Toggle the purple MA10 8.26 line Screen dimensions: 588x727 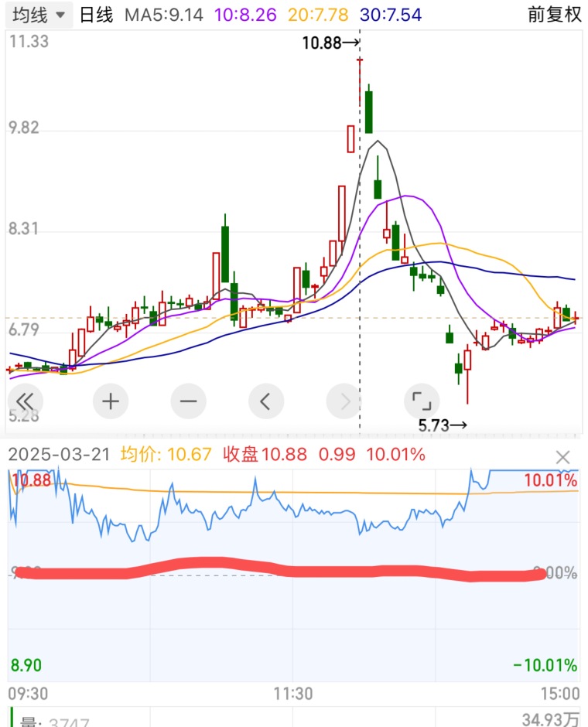(x=245, y=15)
